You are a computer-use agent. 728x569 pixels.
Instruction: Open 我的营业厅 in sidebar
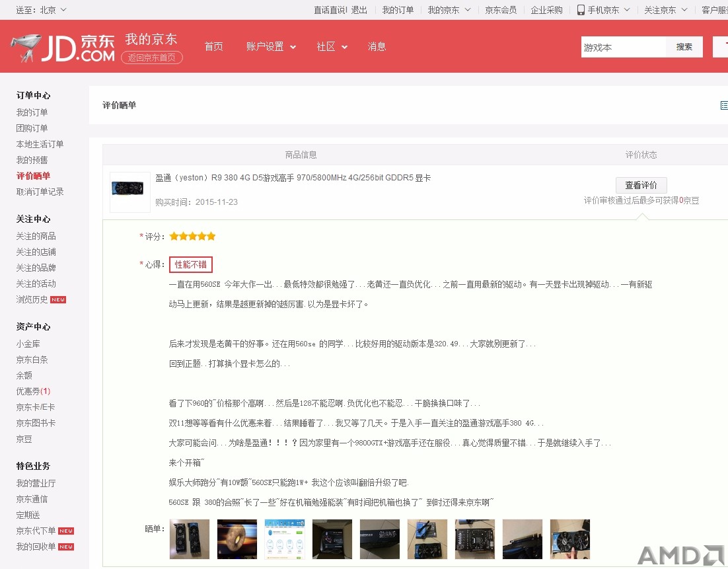[x=36, y=483]
